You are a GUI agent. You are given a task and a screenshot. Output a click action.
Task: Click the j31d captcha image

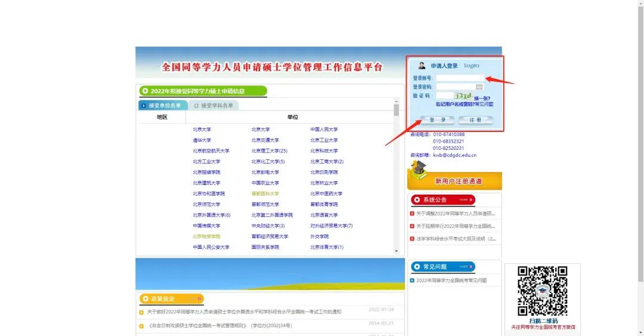tap(463, 95)
